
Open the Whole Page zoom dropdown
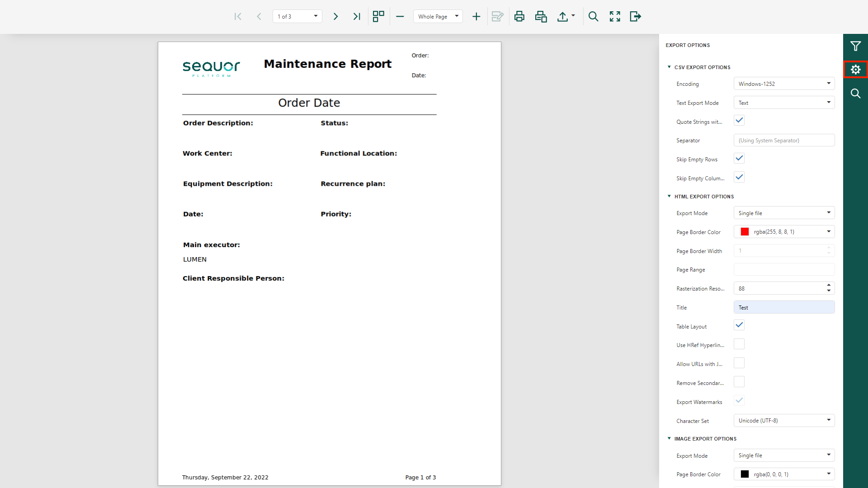click(457, 16)
